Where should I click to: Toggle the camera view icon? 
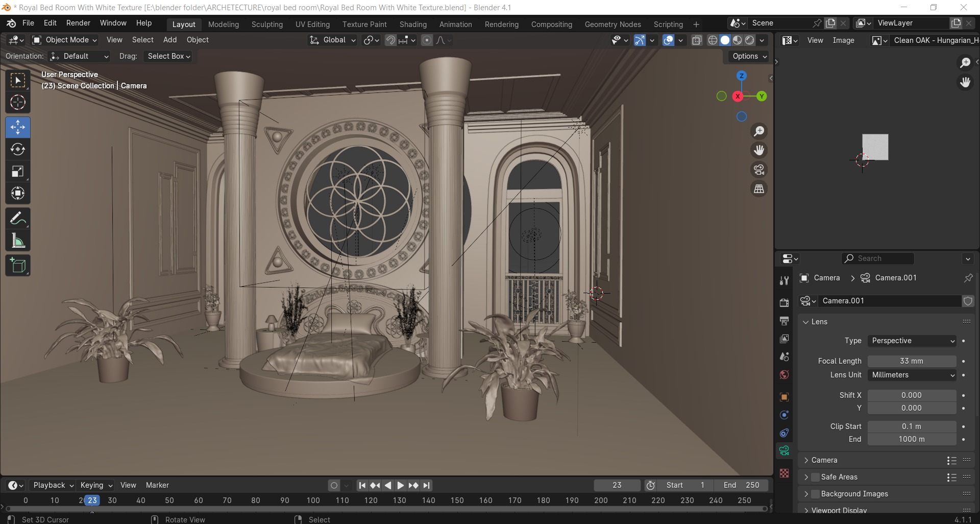[x=759, y=170]
